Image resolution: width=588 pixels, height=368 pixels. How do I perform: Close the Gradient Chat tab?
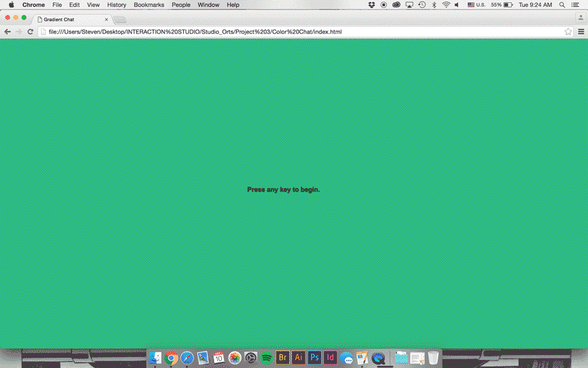106,20
